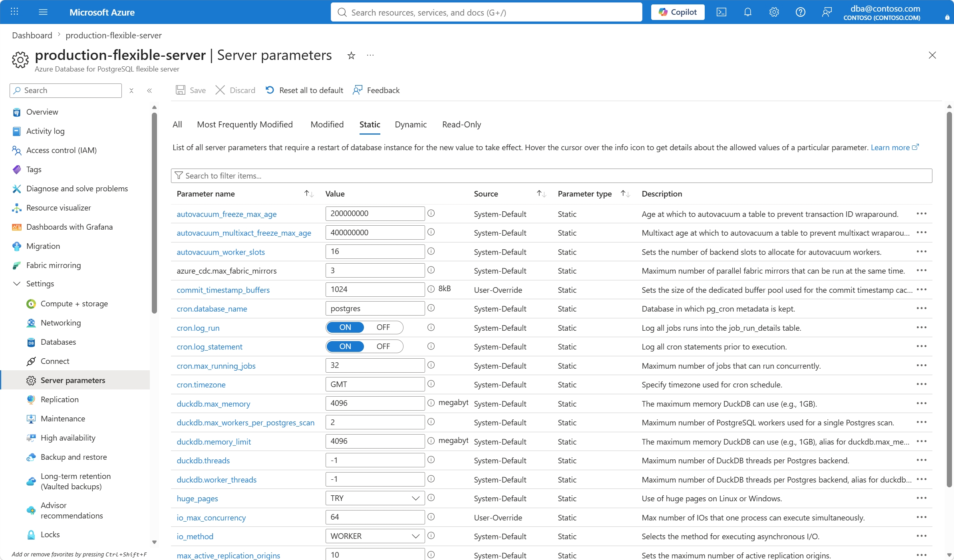Favorite the page with the star icon
This screenshot has height=560, width=954.
[x=351, y=56]
